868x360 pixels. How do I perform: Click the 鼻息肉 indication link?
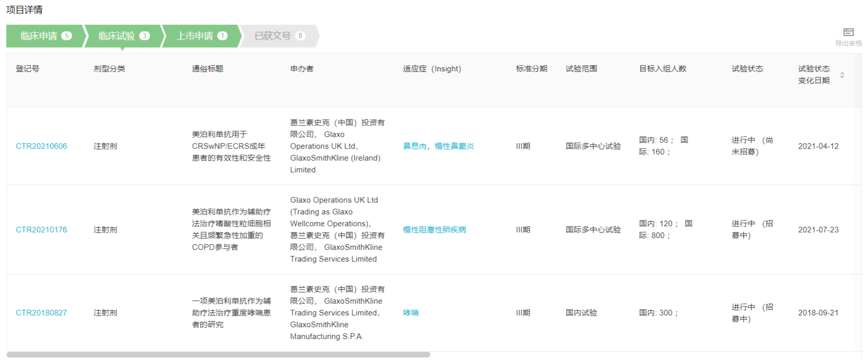click(x=414, y=146)
